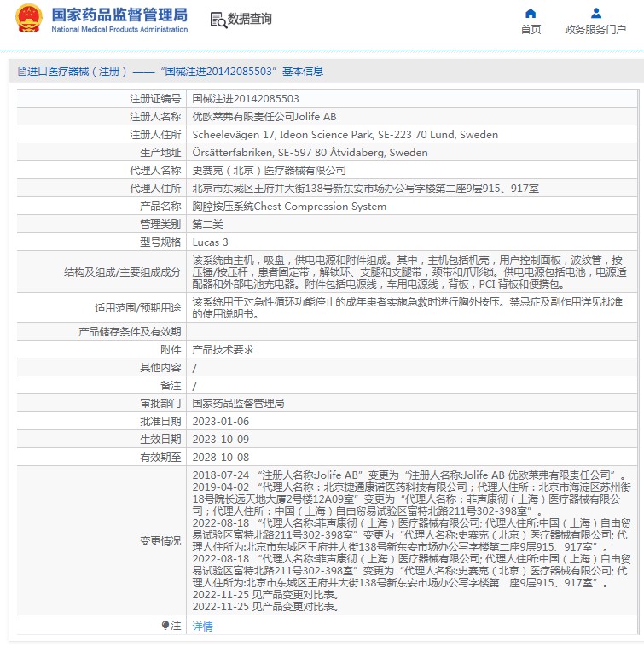Click the 变更情况 row label
Screen dimensions: 644x647
point(160,540)
